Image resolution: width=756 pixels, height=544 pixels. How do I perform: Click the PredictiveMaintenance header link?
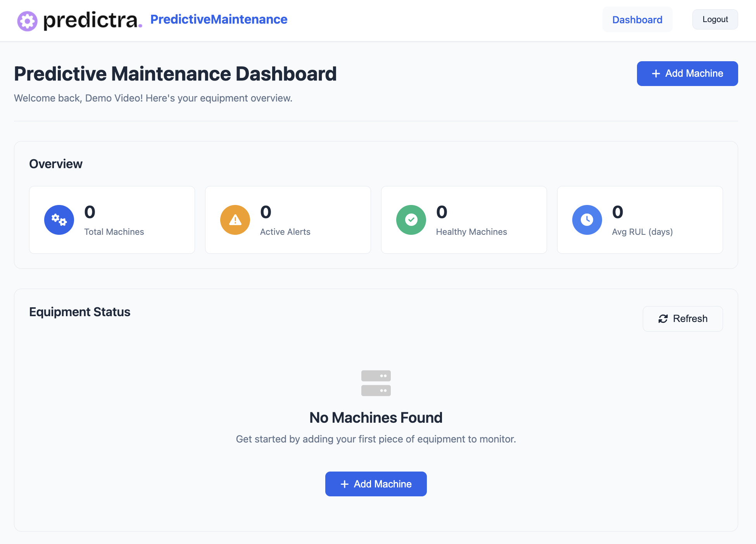(219, 19)
